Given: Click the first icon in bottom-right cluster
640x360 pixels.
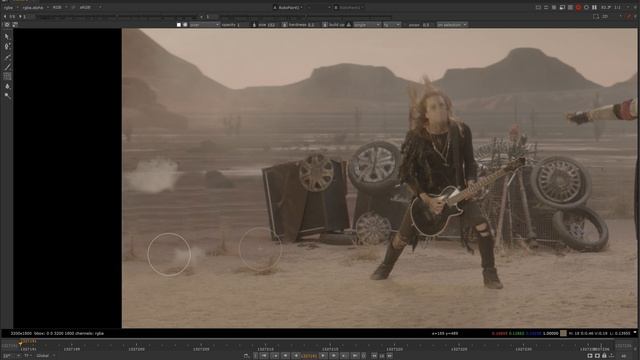Looking at the screenshot, I should (590, 356).
